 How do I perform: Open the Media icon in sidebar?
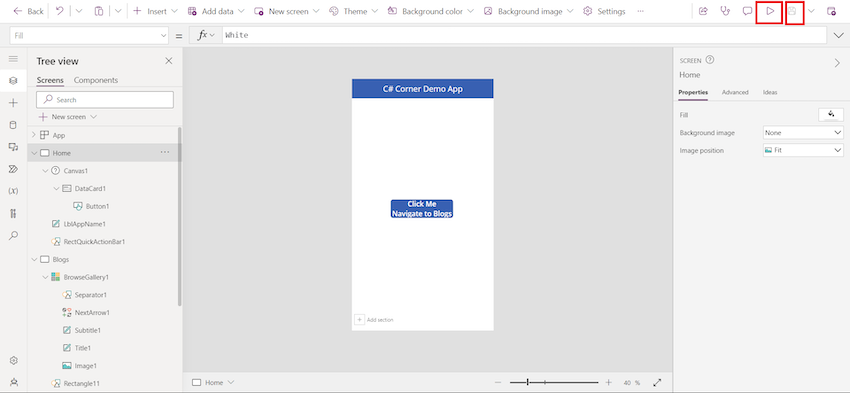pyautogui.click(x=14, y=147)
